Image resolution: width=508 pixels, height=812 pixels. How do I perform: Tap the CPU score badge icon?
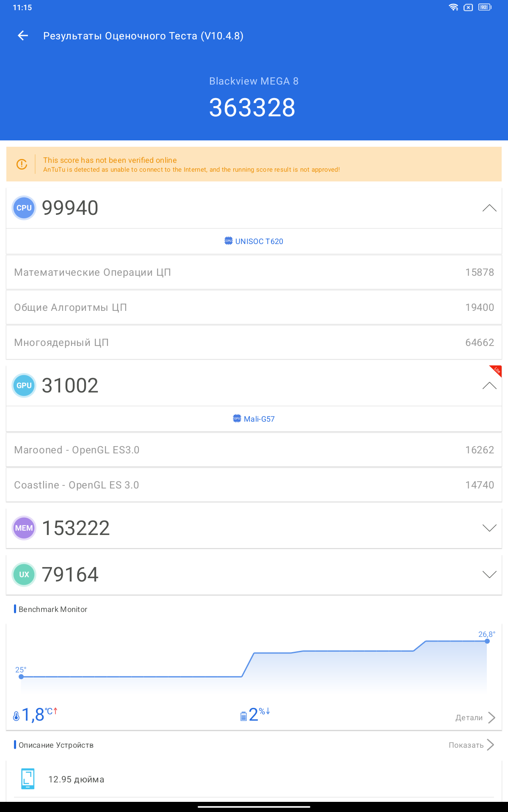point(24,208)
